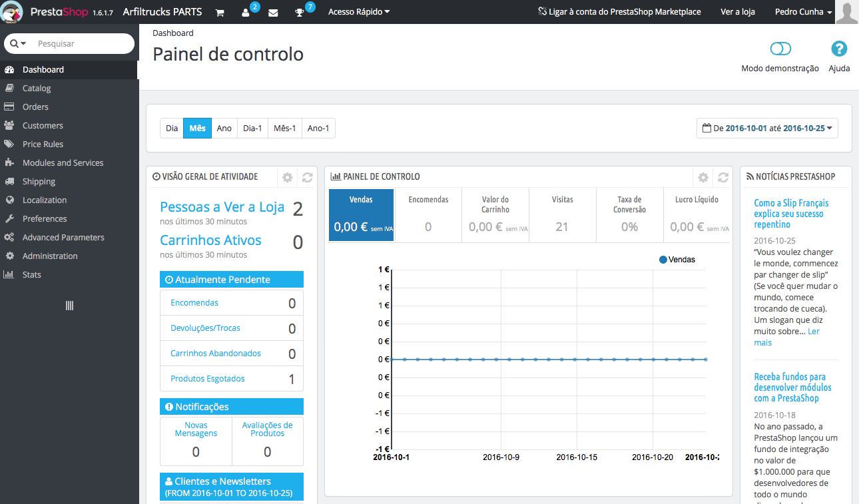Screen dimensions: 859x504
Task: Switch to the Valor do Carrinho tab
Action: click(495, 215)
